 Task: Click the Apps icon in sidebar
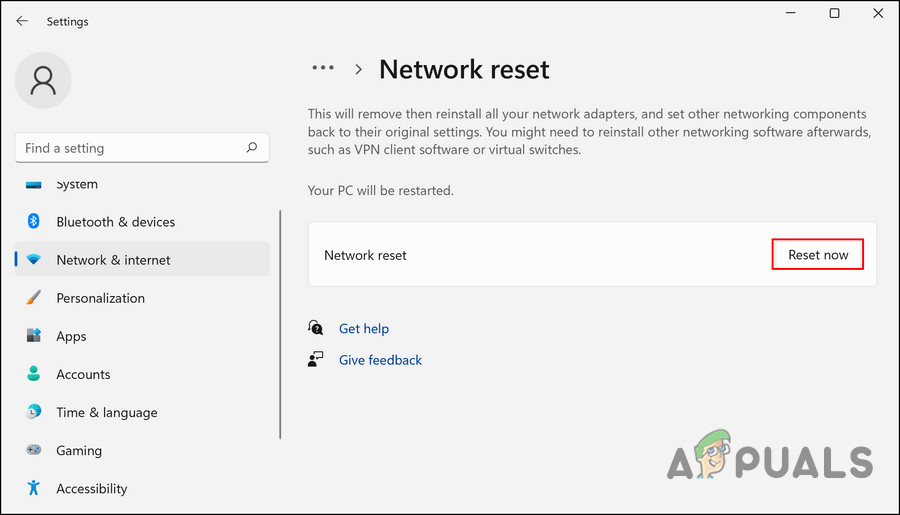[x=34, y=336]
